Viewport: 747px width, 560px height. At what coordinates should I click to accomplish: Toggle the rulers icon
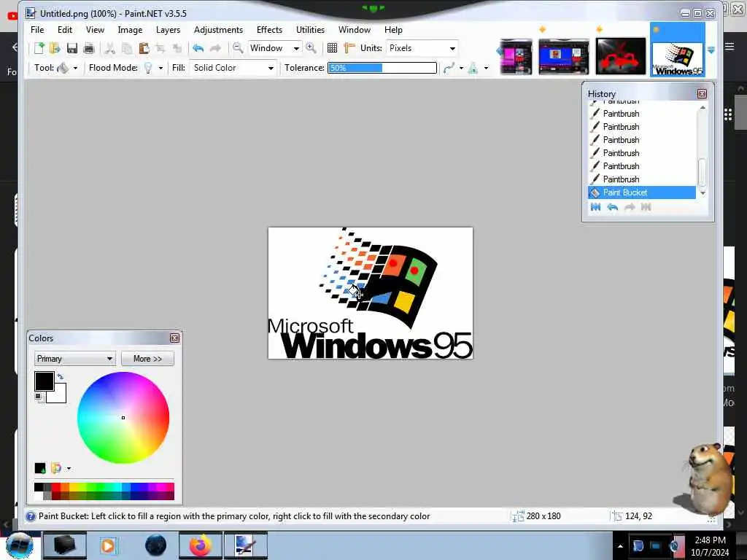349,48
